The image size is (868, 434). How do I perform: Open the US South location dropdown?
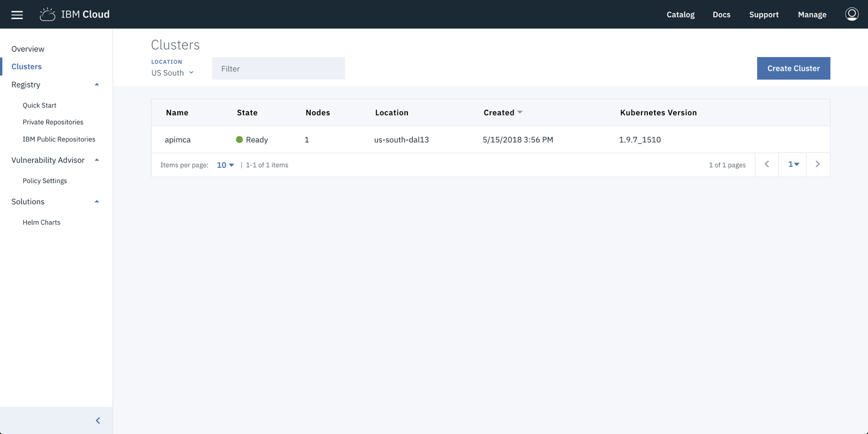click(172, 73)
